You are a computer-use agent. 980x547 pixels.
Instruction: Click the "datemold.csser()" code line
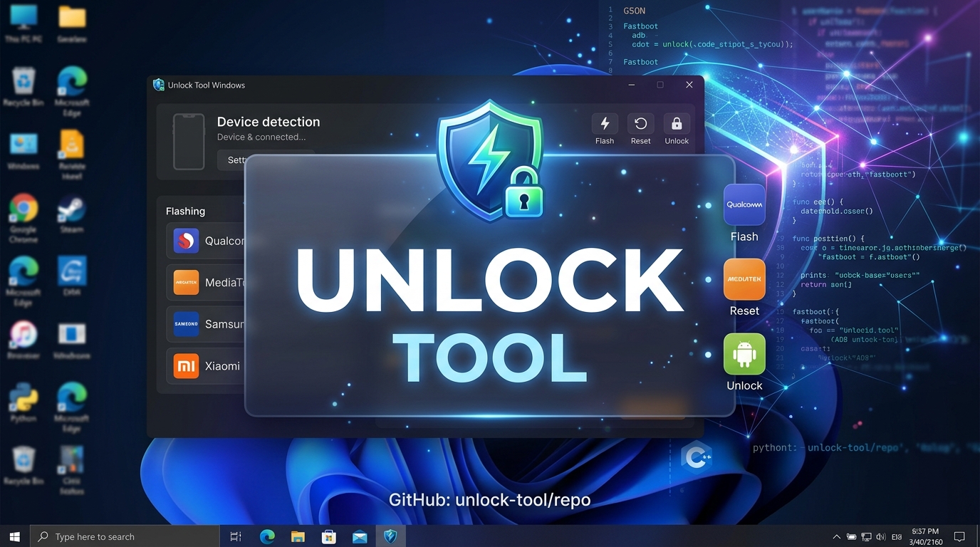[837, 211]
